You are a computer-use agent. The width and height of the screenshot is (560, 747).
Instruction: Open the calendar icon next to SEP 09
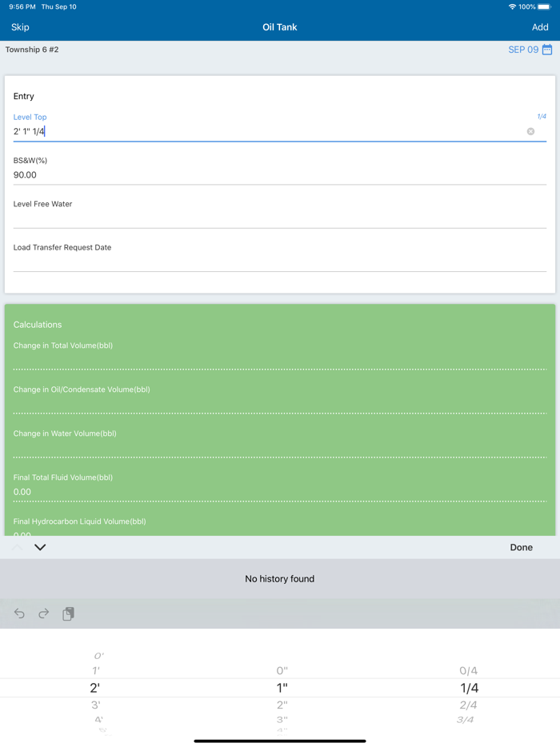coord(547,50)
